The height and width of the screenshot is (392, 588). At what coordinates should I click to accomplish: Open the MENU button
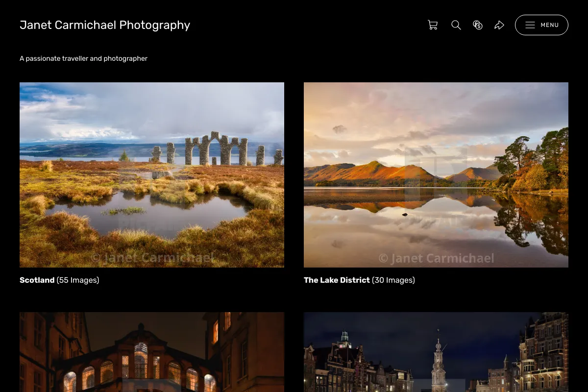[x=541, y=25]
